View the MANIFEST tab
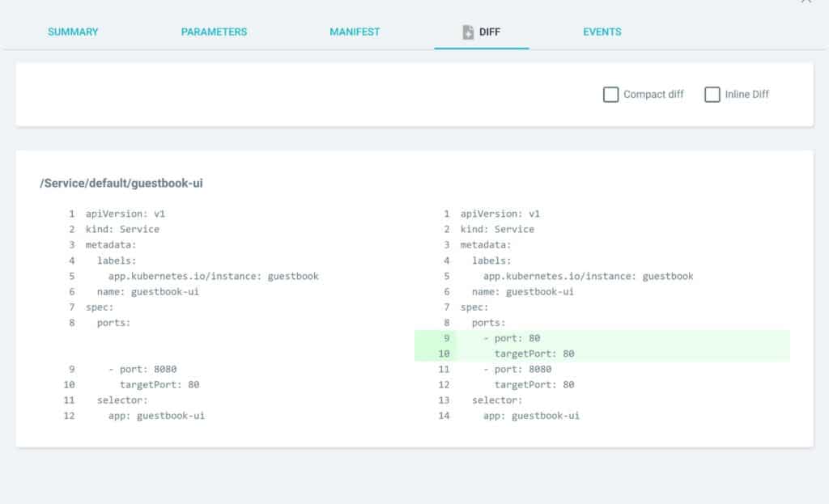 tap(354, 32)
